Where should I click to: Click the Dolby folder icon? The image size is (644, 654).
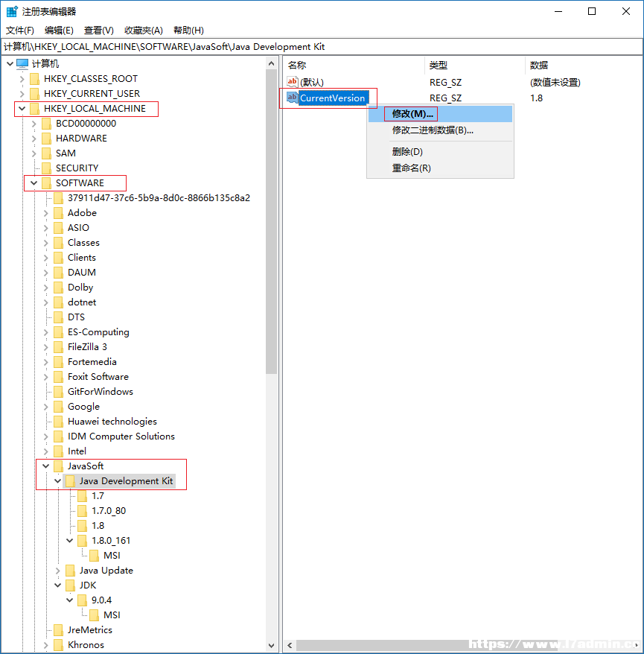[x=59, y=288]
